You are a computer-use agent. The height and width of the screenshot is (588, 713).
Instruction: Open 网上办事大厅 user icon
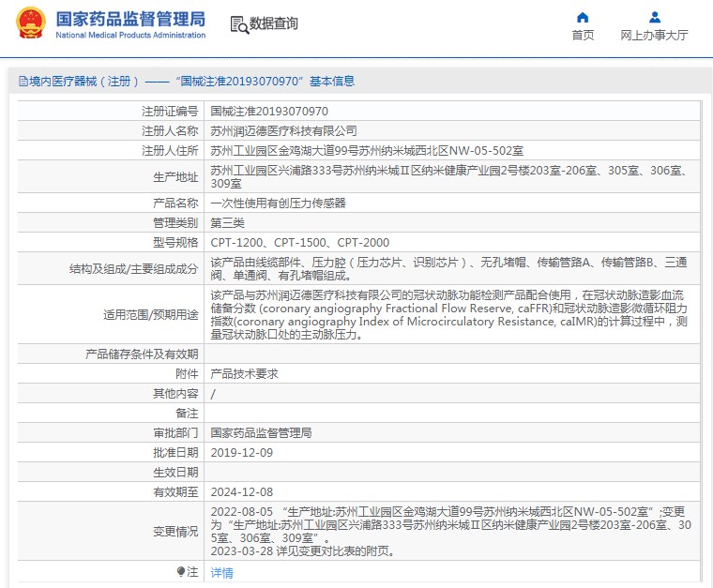point(654,18)
